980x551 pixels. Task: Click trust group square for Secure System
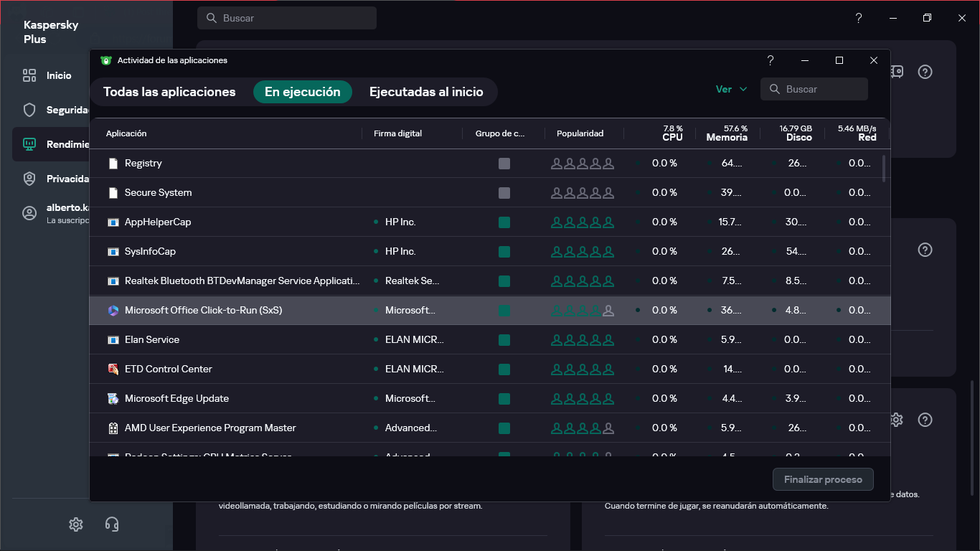point(504,193)
